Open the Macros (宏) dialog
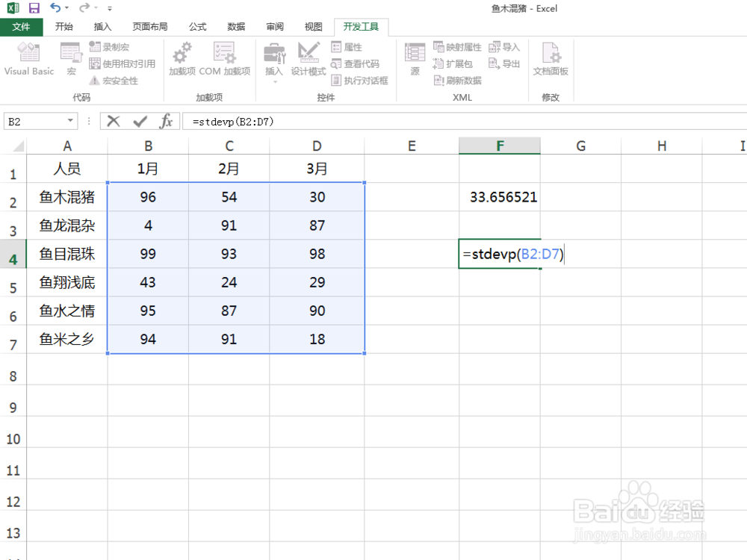Image resolution: width=747 pixels, height=560 pixels. tap(72, 58)
